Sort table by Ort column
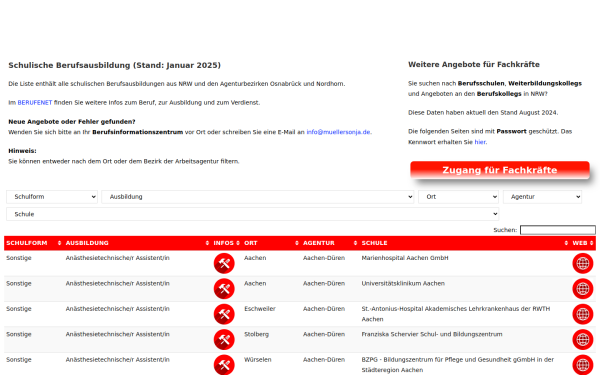 pyautogui.click(x=271, y=243)
